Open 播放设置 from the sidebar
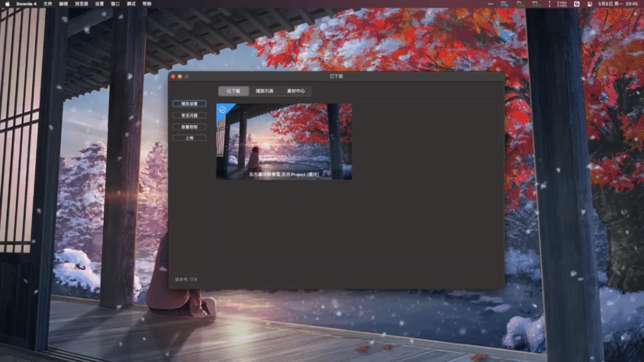This screenshot has height=362, width=644. click(x=189, y=102)
